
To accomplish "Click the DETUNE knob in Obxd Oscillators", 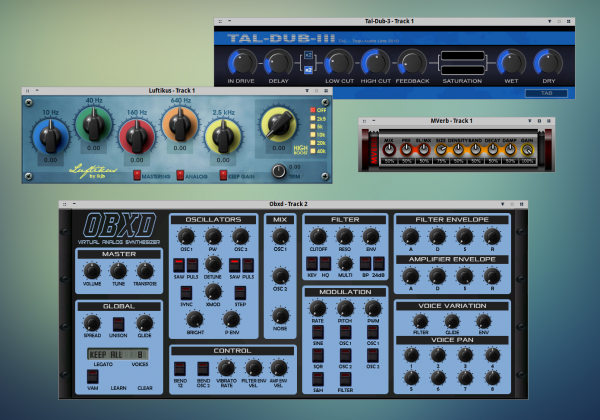I will click(x=213, y=264).
